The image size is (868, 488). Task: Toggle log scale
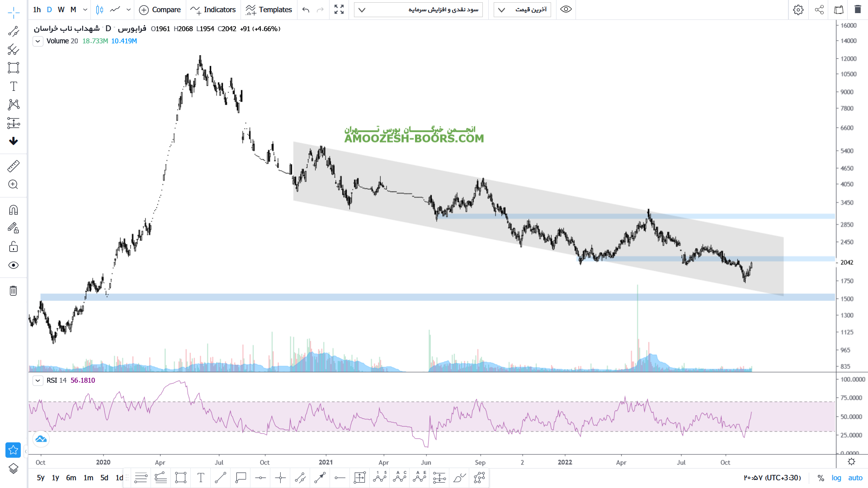[x=836, y=478]
